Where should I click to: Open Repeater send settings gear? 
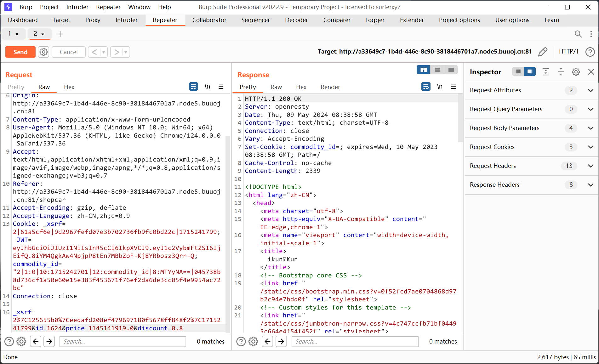click(43, 52)
